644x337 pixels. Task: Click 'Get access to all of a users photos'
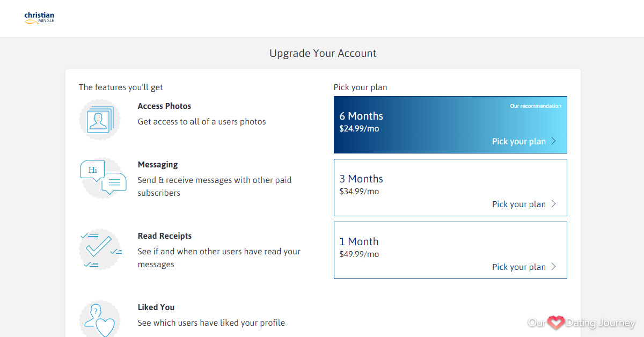coord(202,122)
